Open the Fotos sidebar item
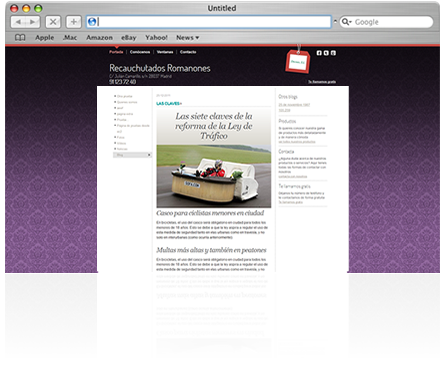This screenshot has width=445, height=370. pyautogui.click(x=121, y=137)
